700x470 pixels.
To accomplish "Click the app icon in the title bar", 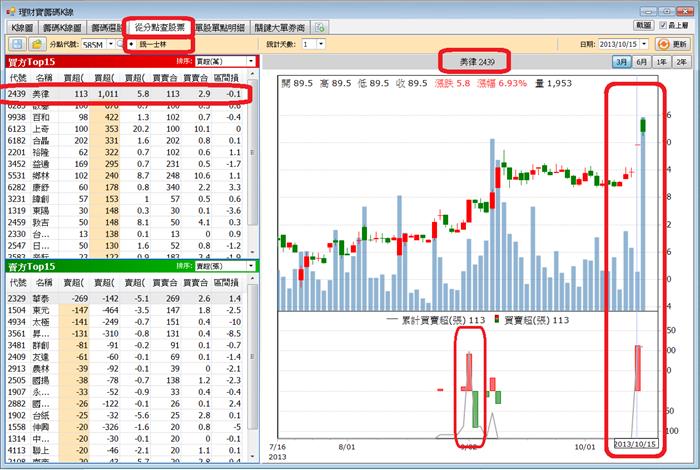I will 10,8.
